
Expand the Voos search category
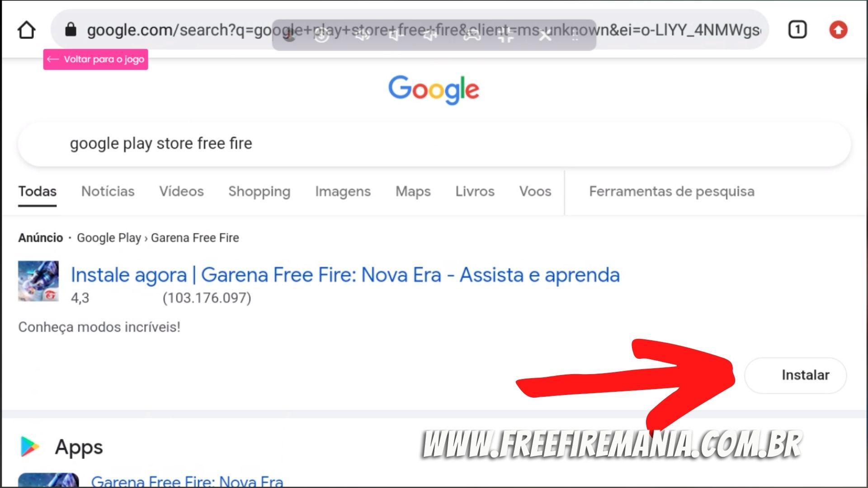pyautogui.click(x=535, y=191)
